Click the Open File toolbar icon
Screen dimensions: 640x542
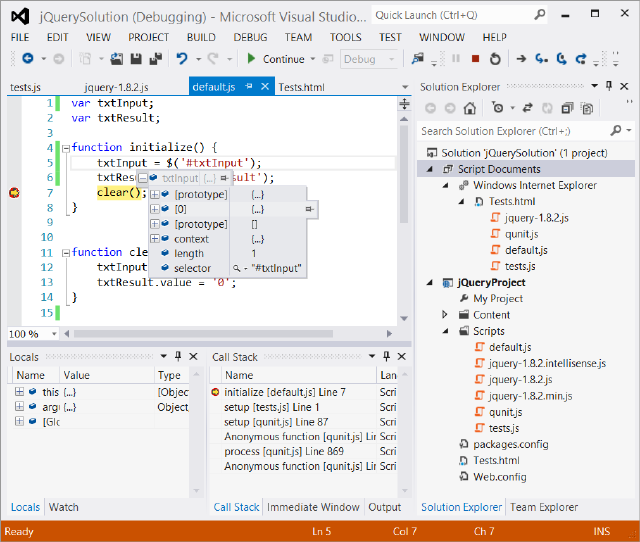click(116, 59)
